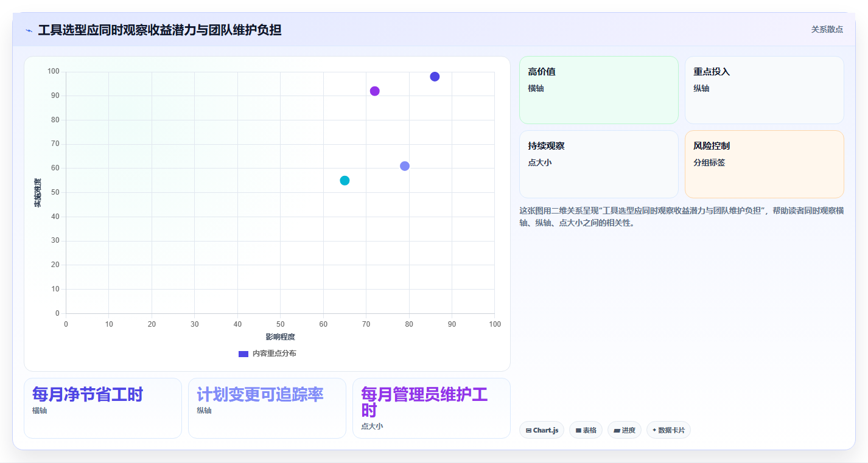
Task: Click the 每月管理员维护工时 metric card
Action: coord(432,408)
